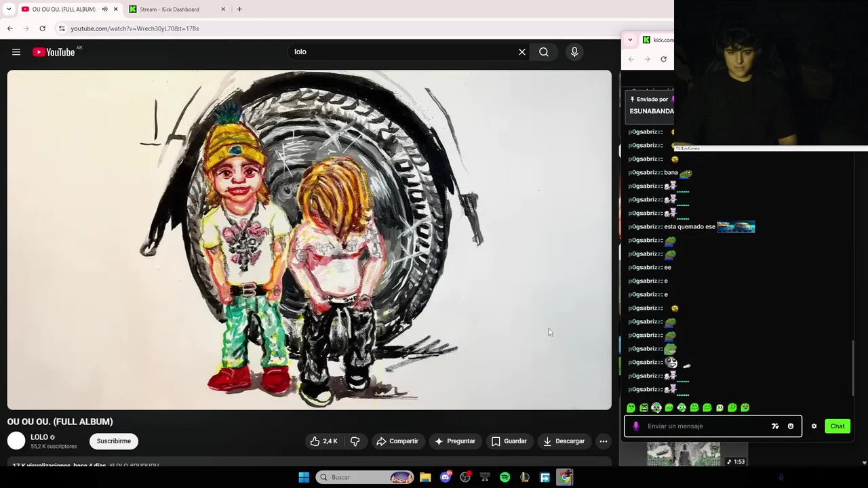Screen dimensions: 868x488
Task: Pick the angry green emote in quick row
Action: (644, 408)
